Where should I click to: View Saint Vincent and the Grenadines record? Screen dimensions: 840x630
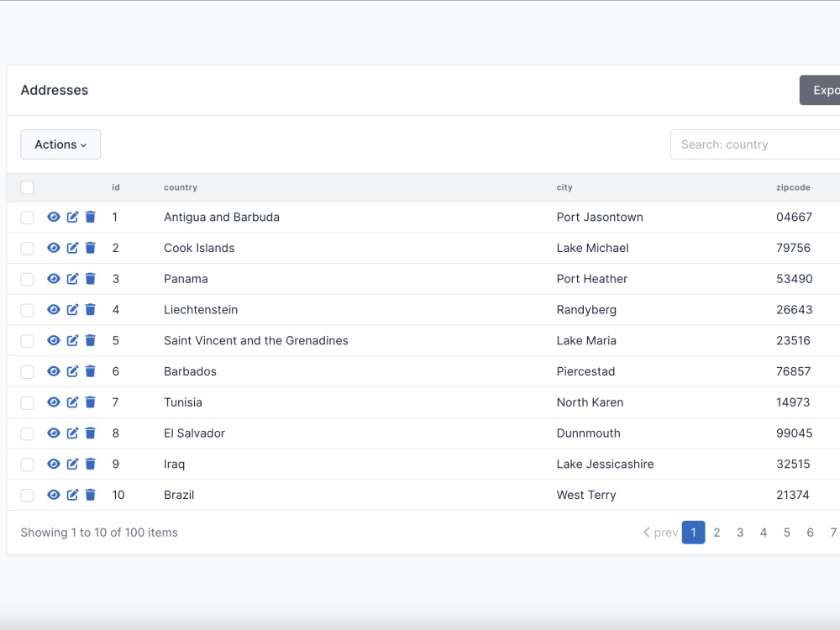[x=54, y=341]
